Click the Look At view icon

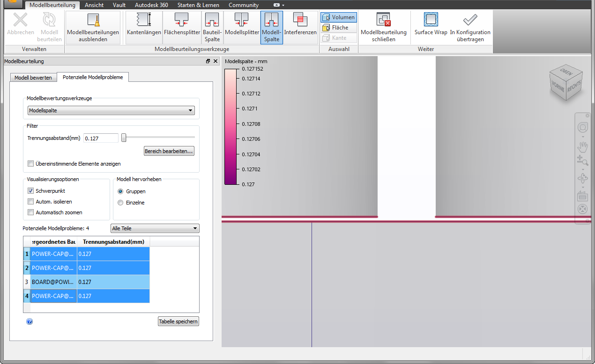pos(582,195)
